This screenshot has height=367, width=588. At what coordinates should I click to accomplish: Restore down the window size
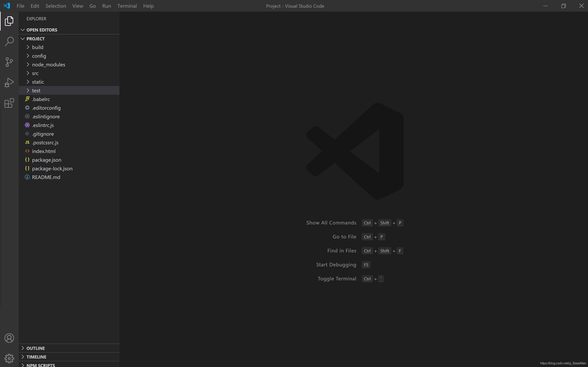tap(563, 6)
